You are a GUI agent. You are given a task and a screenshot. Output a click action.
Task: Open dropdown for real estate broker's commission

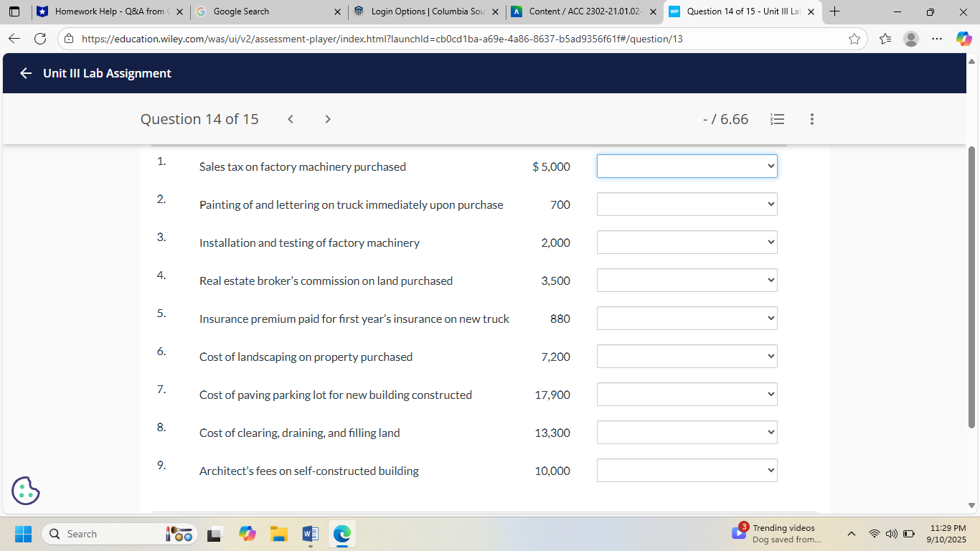pos(687,281)
